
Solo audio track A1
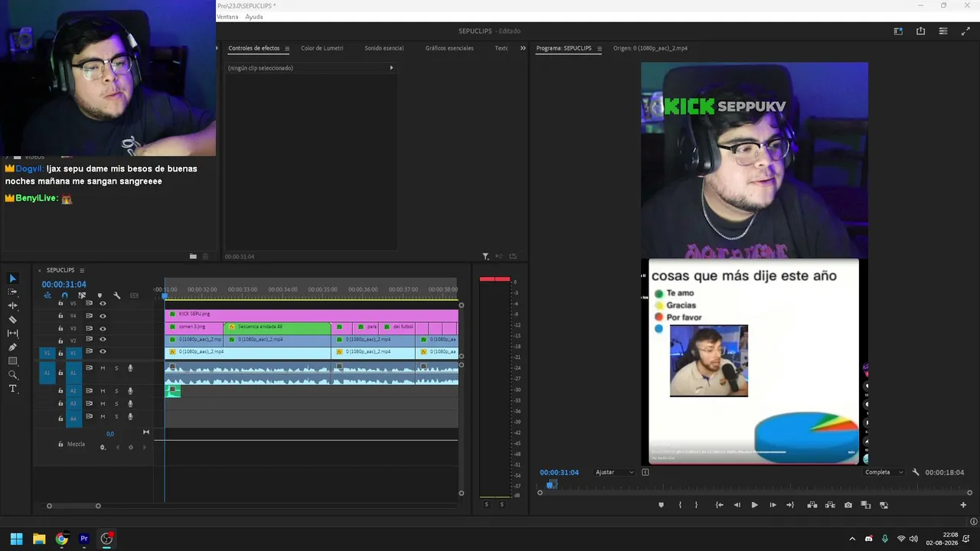click(116, 368)
